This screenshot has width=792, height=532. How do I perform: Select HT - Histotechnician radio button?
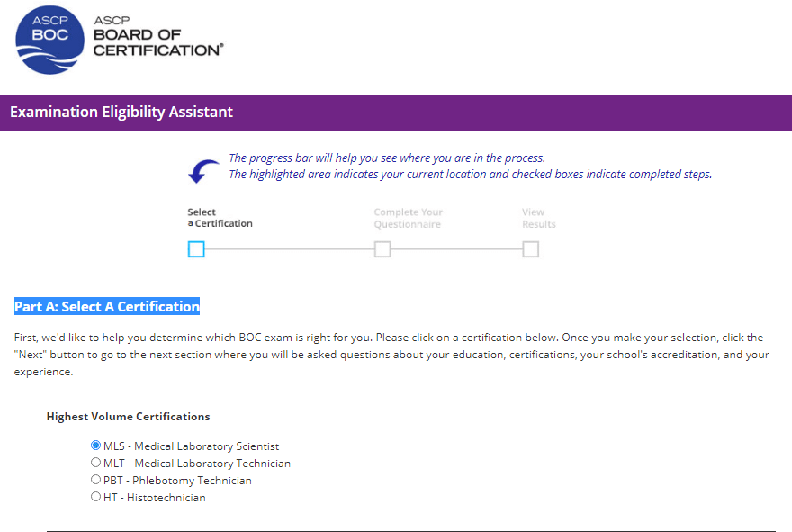pyautogui.click(x=95, y=496)
